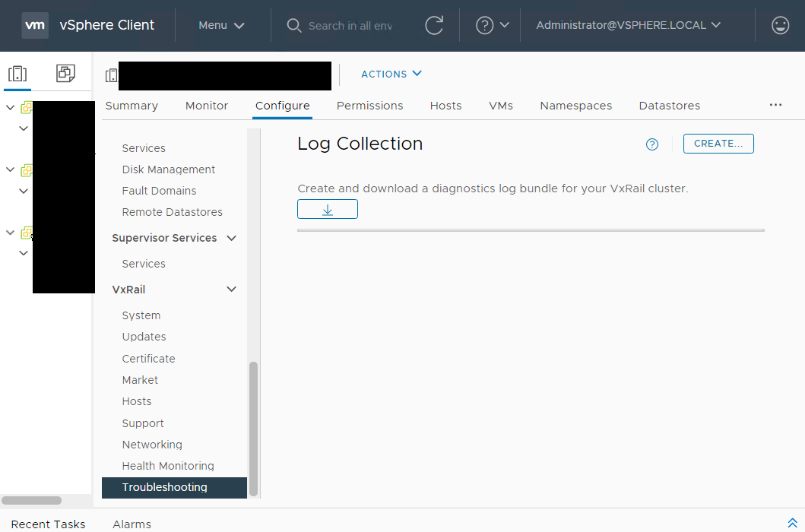This screenshot has width=805, height=532.
Task: Open the Permissions tab
Action: 369,106
